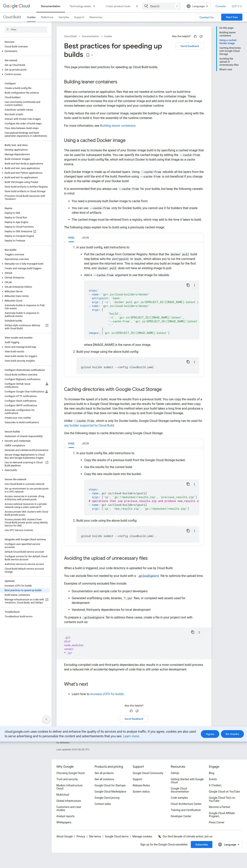Click the search magnifier icon
Image resolution: width=247 pixels, height=868 pixels.
click(146, 6)
